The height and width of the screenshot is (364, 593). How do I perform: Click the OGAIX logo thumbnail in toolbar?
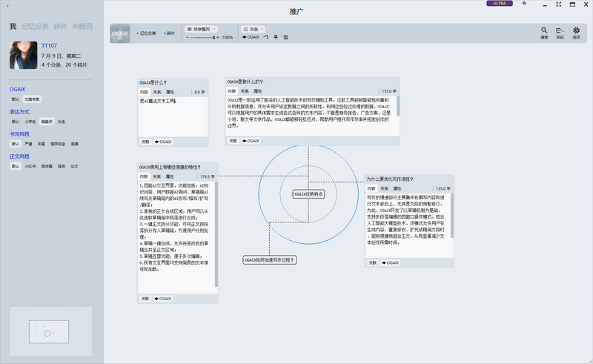coord(122,33)
